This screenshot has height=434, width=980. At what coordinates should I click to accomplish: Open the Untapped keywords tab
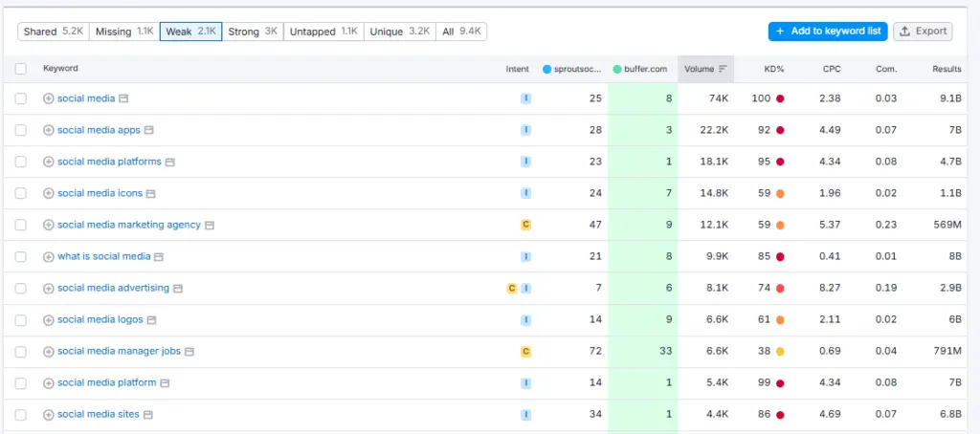click(x=323, y=32)
